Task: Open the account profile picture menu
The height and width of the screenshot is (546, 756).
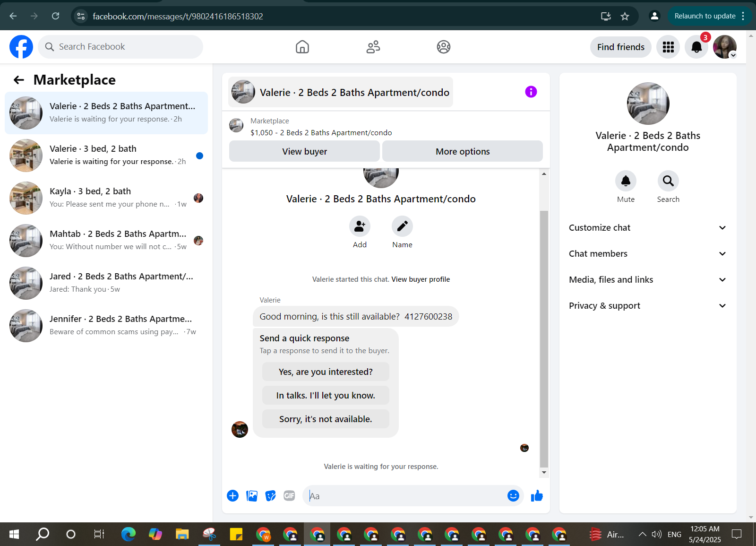Action: pyautogui.click(x=725, y=47)
